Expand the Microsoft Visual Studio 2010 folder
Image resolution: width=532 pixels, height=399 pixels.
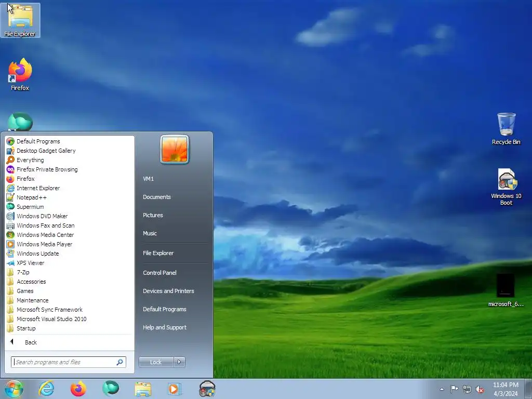[x=70, y=319]
